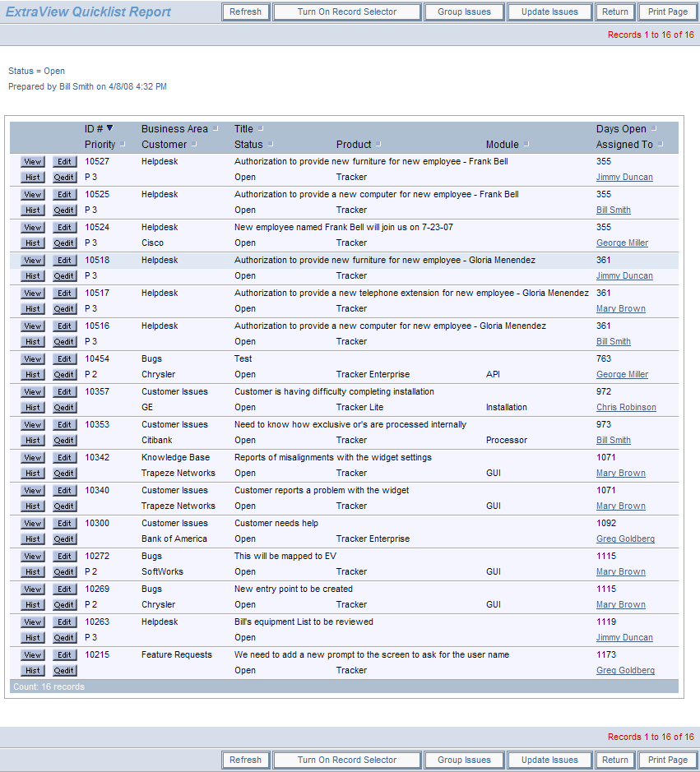Open Chris Robinson assignee link

[626, 408]
